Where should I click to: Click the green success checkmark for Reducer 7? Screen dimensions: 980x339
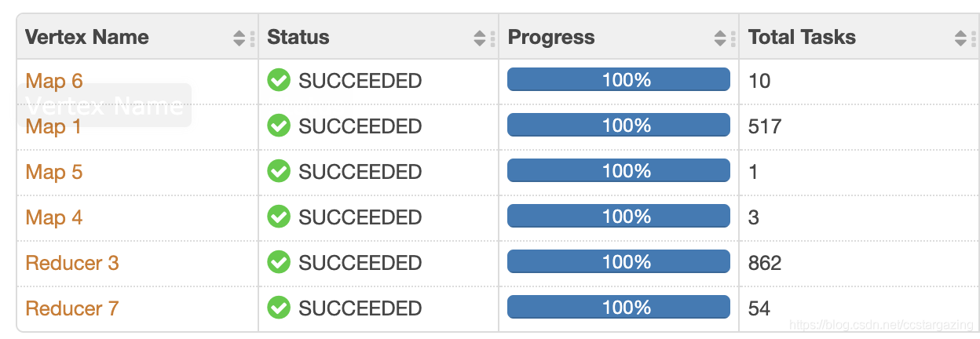pos(279,308)
